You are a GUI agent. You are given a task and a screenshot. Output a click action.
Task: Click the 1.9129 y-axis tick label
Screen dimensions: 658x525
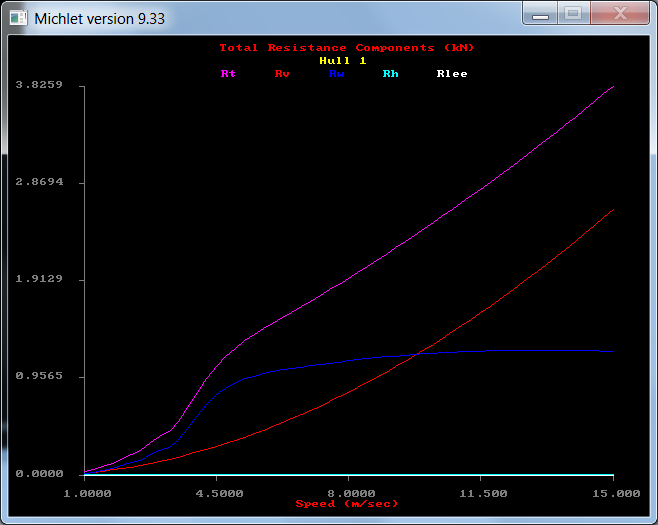coord(39,279)
